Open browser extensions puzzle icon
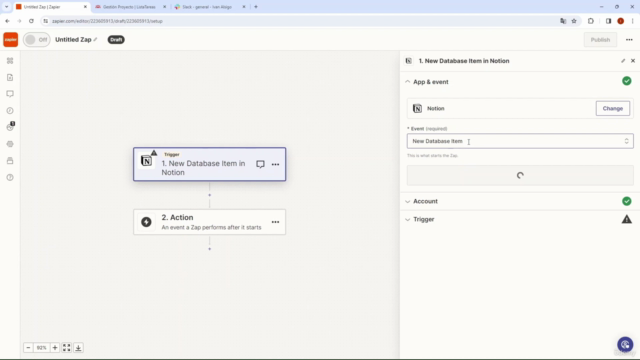Viewport: 640px width, 360px height. [591, 21]
